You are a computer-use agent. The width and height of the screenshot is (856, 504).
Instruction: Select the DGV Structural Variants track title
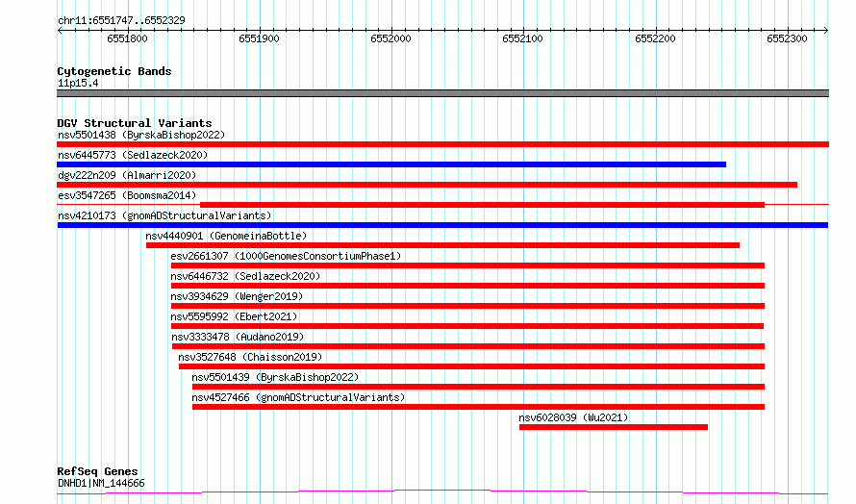click(135, 123)
